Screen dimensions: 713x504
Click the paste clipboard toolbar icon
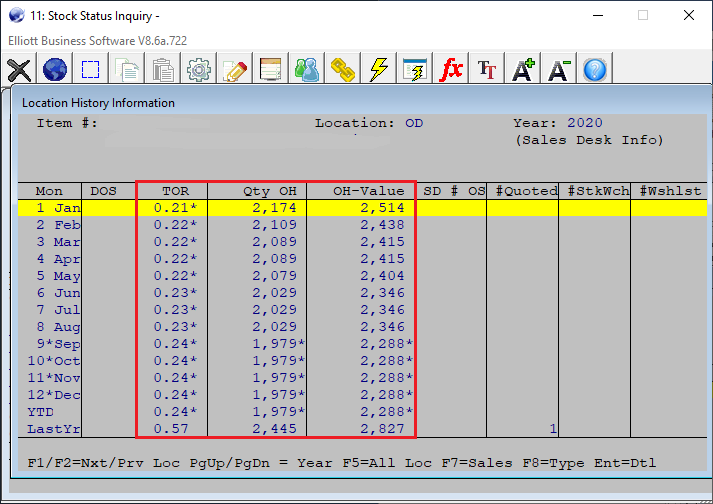pyautogui.click(x=163, y=70)
